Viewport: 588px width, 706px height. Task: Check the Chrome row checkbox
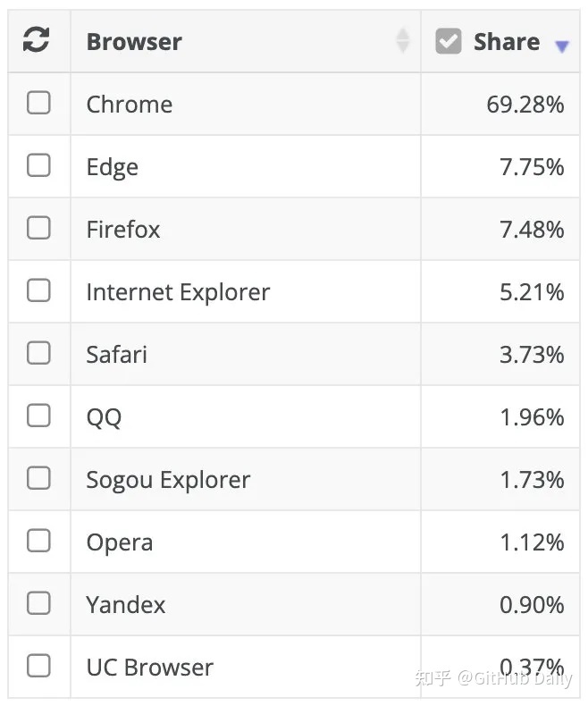coord(38,103)
